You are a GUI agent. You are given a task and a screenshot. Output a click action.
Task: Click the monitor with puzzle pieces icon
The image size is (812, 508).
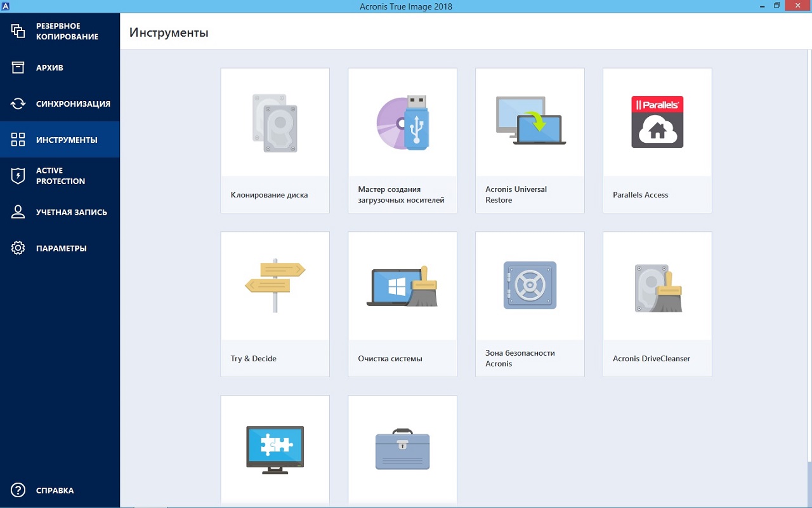(x=275, y=450)
